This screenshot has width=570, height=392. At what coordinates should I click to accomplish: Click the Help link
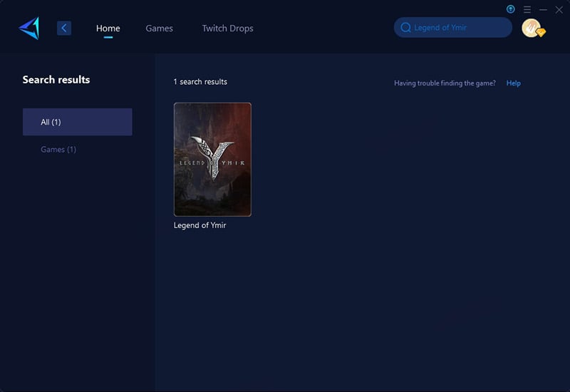pos(513,83)
